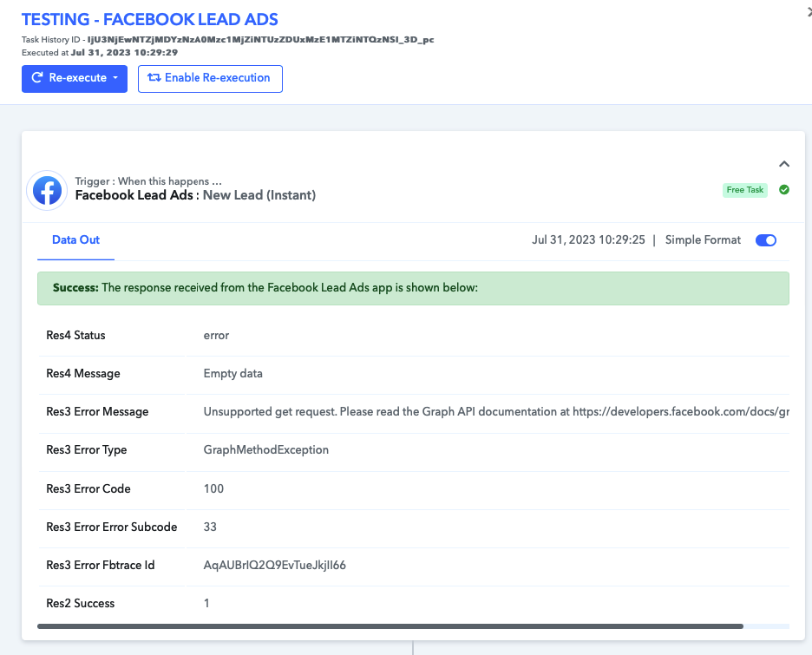
Task: Toggle the Simple Format switch
Action: click(765, 240)
